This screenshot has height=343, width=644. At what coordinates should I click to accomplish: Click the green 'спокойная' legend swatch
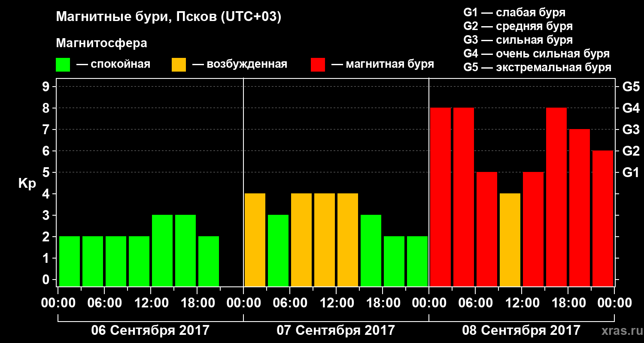coord(63,65)
